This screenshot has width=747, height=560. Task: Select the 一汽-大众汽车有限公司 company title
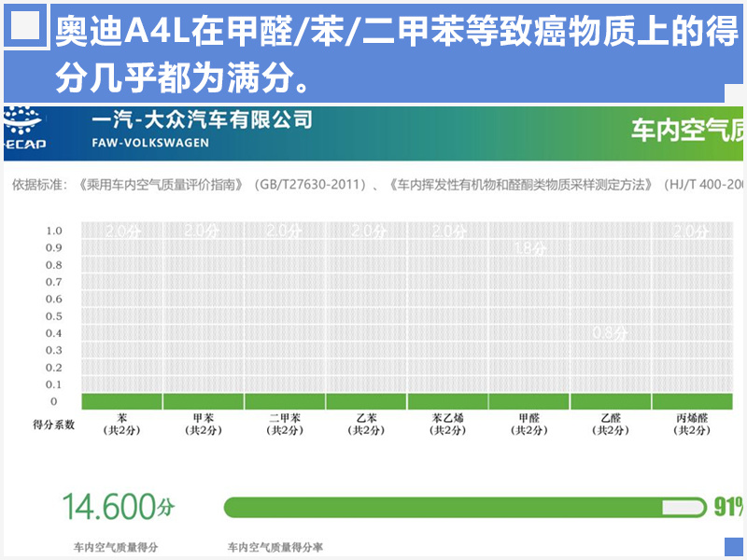[202, 119]
